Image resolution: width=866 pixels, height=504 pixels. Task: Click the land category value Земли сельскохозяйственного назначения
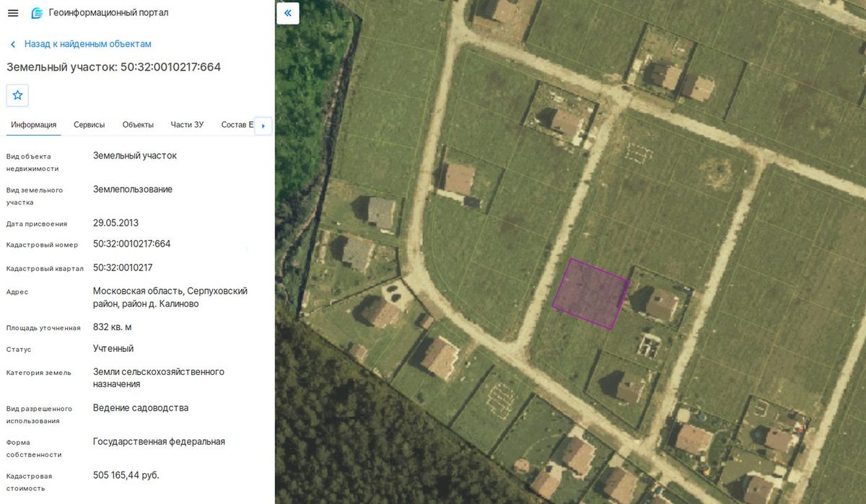click(159, 378)
